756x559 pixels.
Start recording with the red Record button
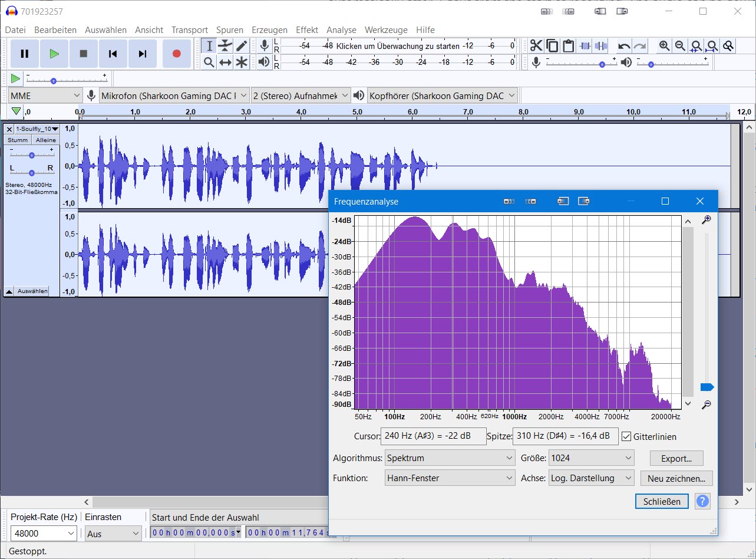(176, 54)
